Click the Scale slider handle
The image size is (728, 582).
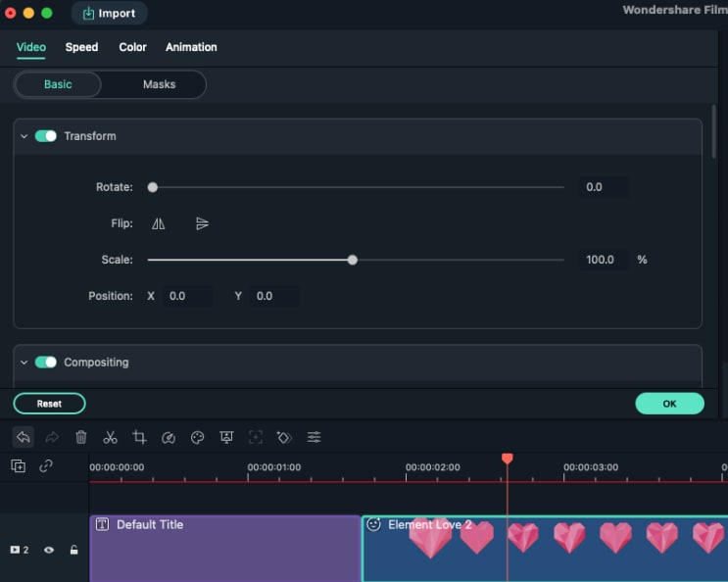point(353,260)
